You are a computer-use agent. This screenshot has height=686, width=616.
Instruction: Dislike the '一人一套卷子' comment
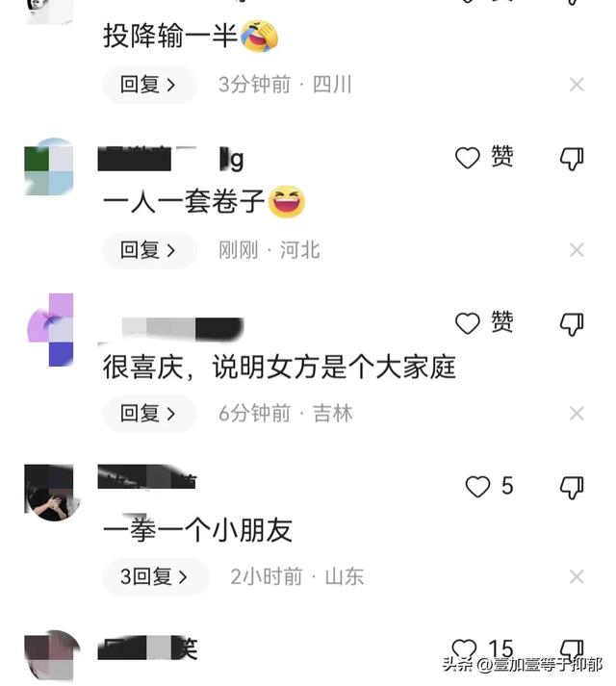[x=572, y=159]
